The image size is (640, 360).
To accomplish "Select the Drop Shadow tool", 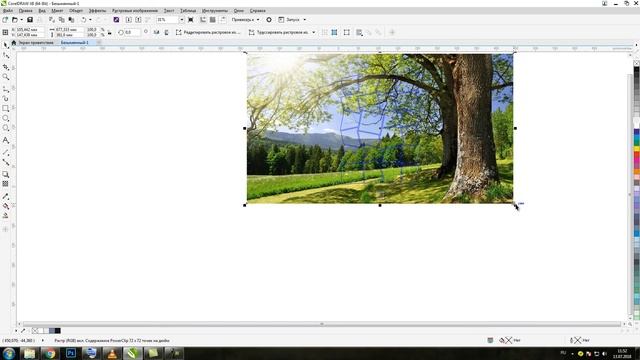I will coord(6,174).
